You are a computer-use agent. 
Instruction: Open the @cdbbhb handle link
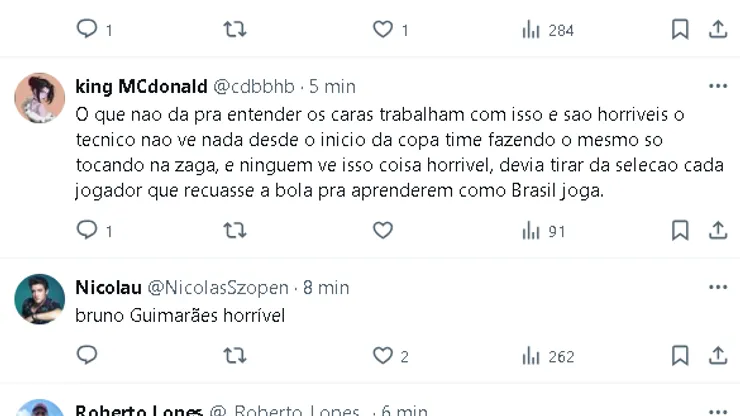point(256,86)
